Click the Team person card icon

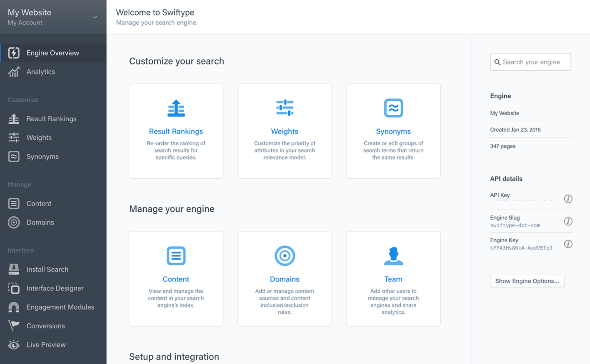393,256
